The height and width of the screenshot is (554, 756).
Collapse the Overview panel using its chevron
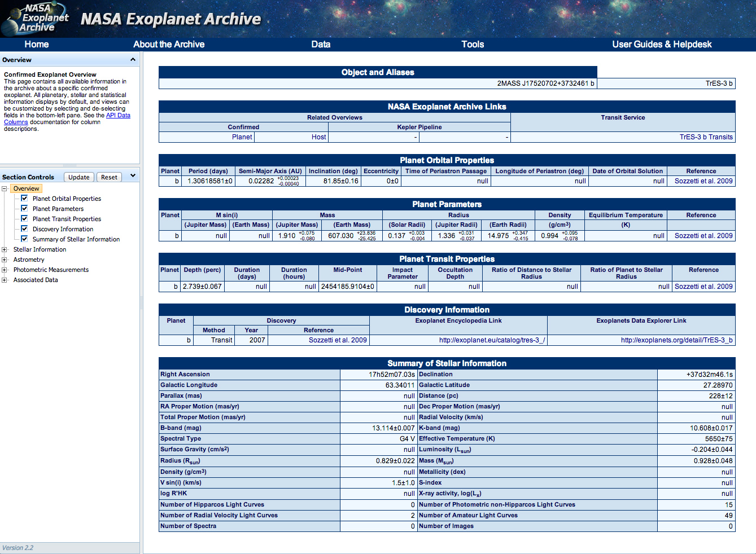(x=133, y=59)
